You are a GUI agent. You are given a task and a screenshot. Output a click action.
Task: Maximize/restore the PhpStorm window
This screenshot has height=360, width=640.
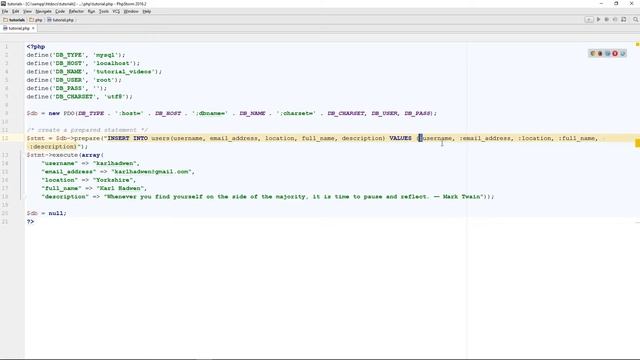(616, 3)
